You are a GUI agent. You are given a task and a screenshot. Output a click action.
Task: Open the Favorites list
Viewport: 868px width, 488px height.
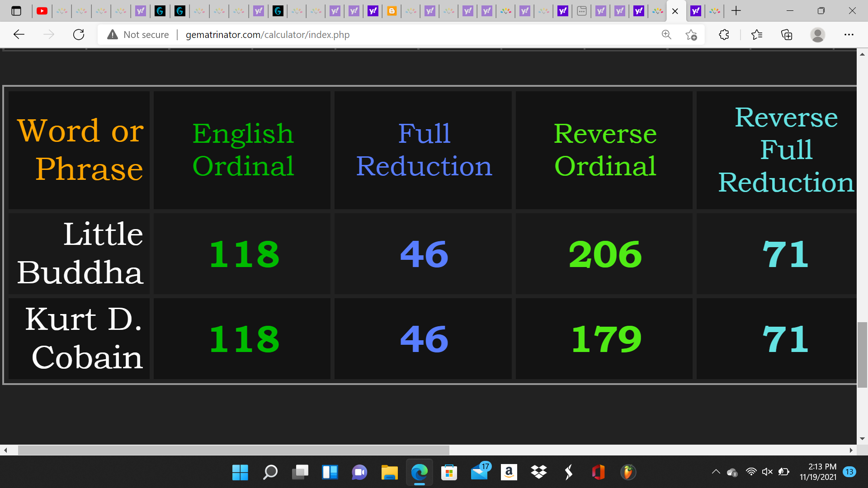(756, 34)
